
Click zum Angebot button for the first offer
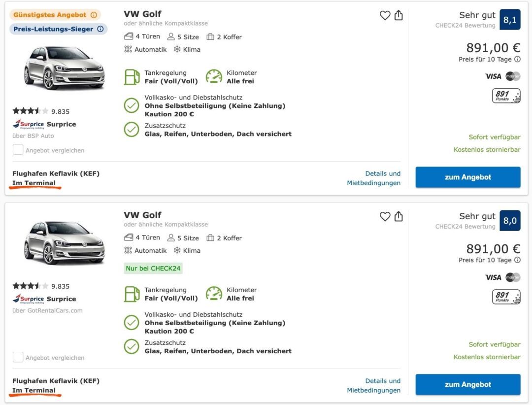click(x=467, y=177)
